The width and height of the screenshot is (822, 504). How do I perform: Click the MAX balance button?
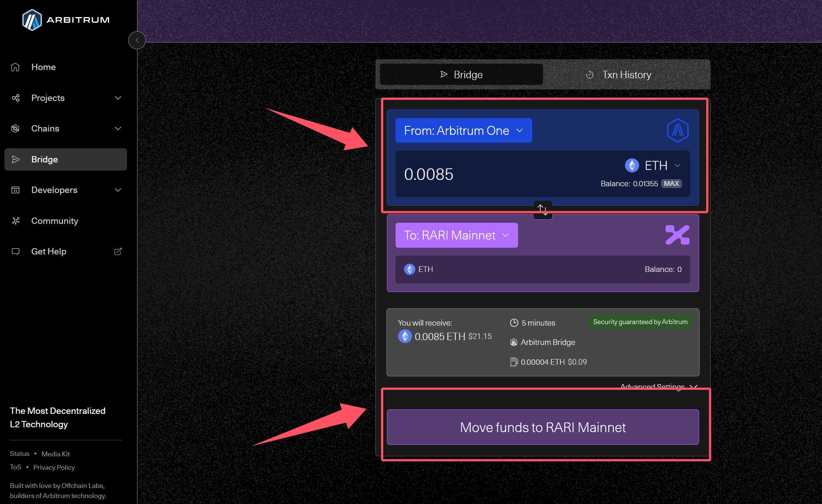coord(671,184)
